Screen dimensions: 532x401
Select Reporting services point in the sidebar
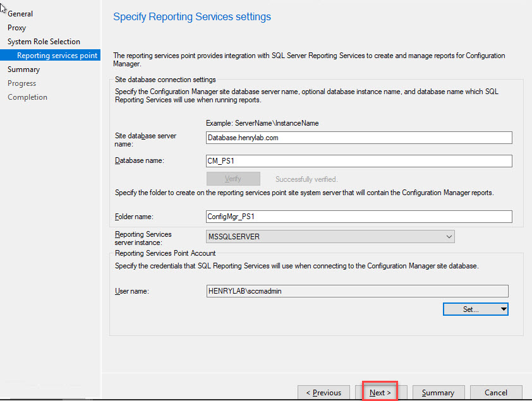57,56
